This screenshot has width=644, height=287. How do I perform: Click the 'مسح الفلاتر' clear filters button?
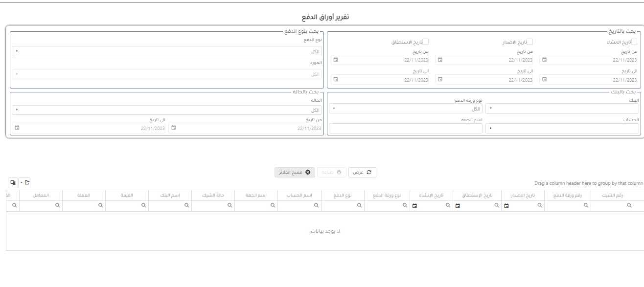coord(294,172)
